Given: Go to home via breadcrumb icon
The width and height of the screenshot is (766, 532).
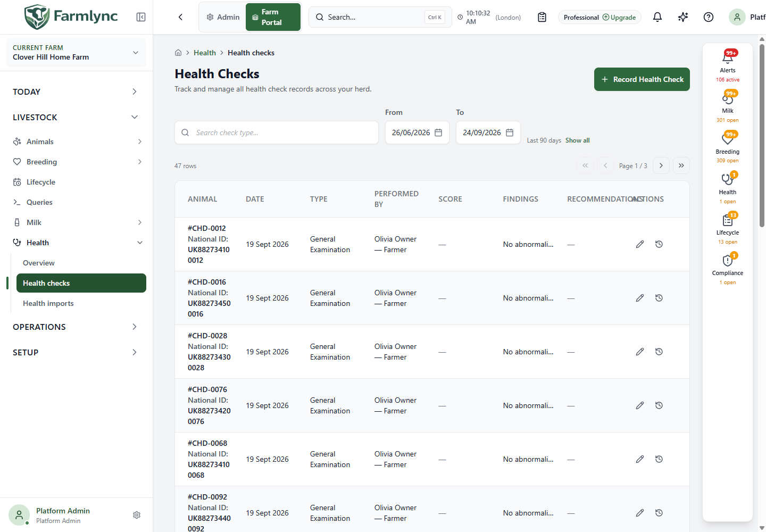Looking at the screenshot, I should [178, 53].
